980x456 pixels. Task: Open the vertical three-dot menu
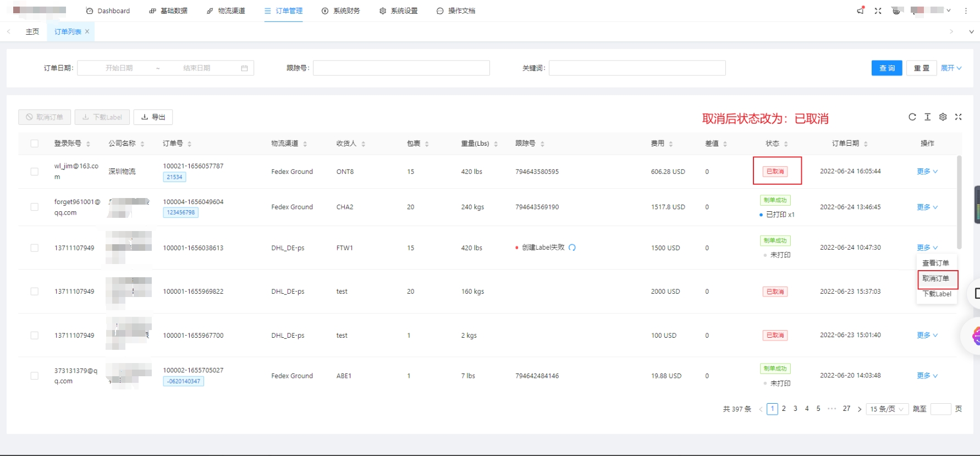tap(966, 10)
